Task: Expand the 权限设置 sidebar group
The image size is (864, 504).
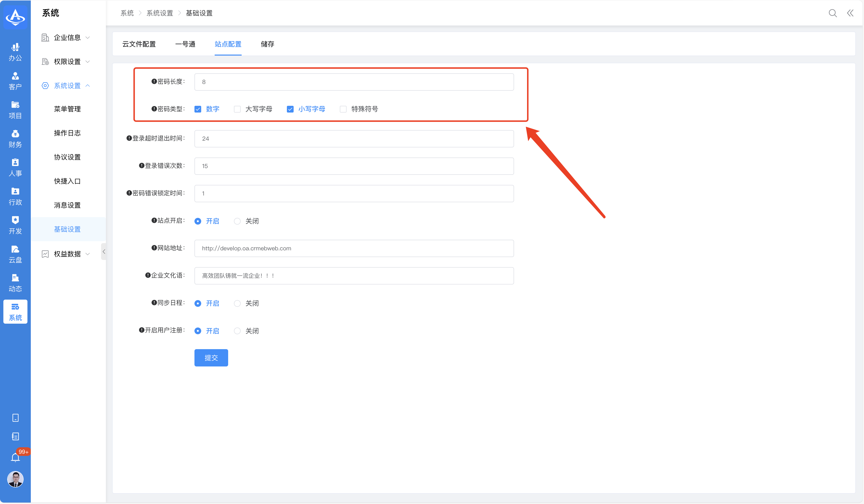Action: coord(67,62)
